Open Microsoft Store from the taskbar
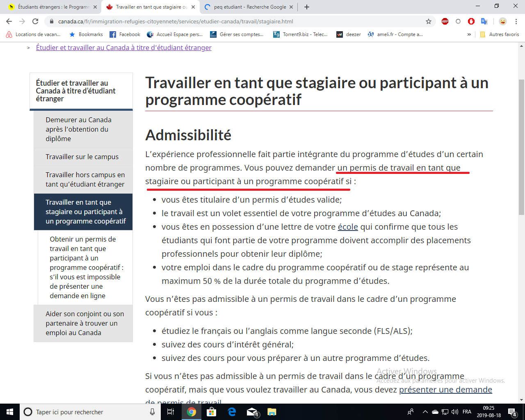The height and width of the screenshot is (420, 525). point(211,412)
